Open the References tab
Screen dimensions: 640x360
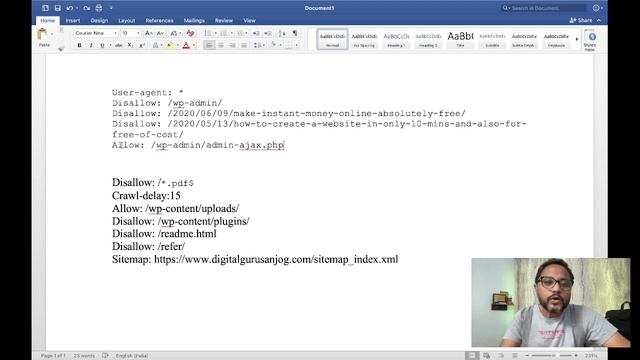159,20
